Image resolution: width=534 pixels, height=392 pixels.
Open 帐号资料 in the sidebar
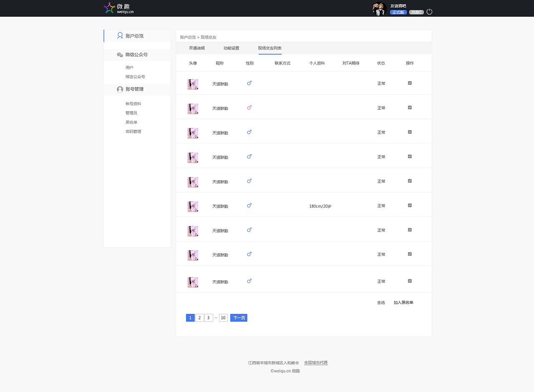(x=133, y=104)
